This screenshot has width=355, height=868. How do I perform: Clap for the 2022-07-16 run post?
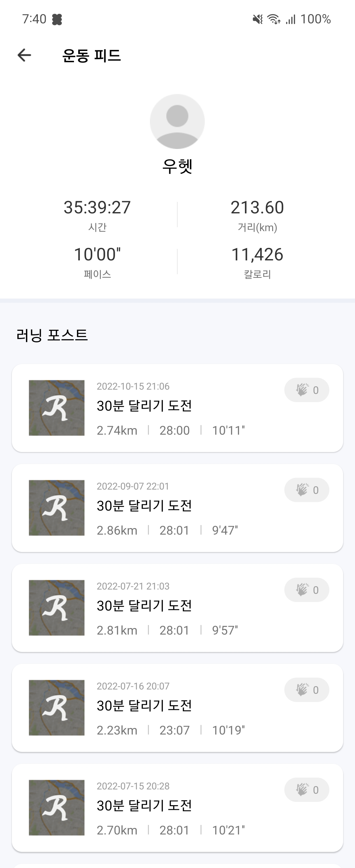(x=306, y=690)
